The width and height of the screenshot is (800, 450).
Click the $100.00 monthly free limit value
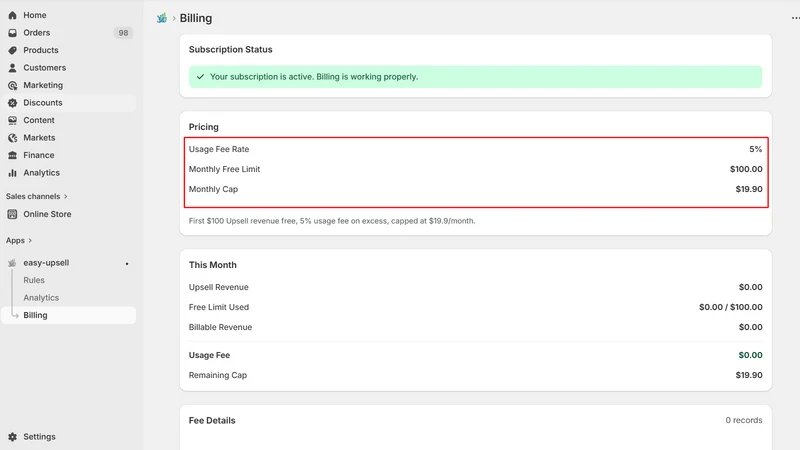746,169
